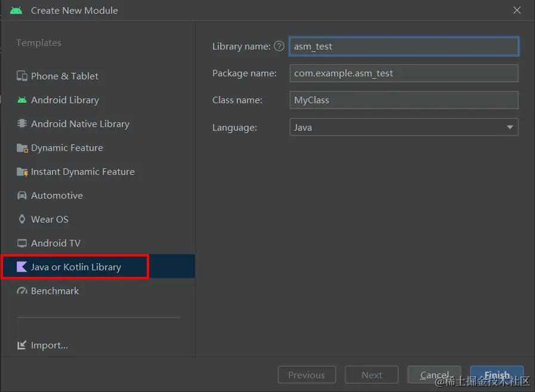The image size is (535, 392).
Task: Pick the Android Native Library template
Action: (98, 124)
